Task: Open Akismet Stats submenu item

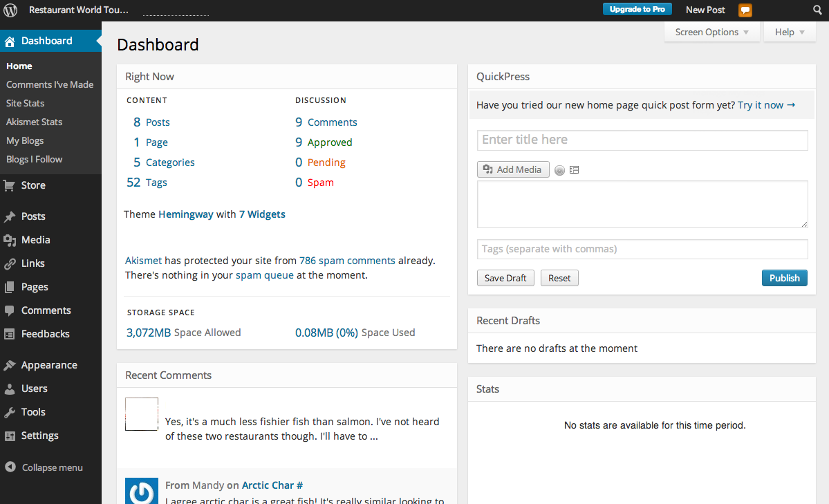Action: pyautogui.click(x=35, y=122)
